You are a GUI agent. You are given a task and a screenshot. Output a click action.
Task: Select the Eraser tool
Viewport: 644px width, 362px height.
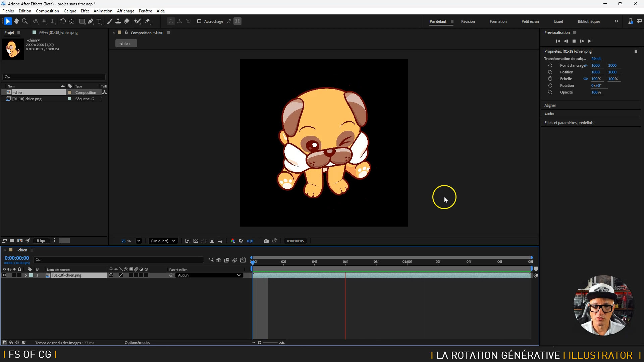point(126,21)
